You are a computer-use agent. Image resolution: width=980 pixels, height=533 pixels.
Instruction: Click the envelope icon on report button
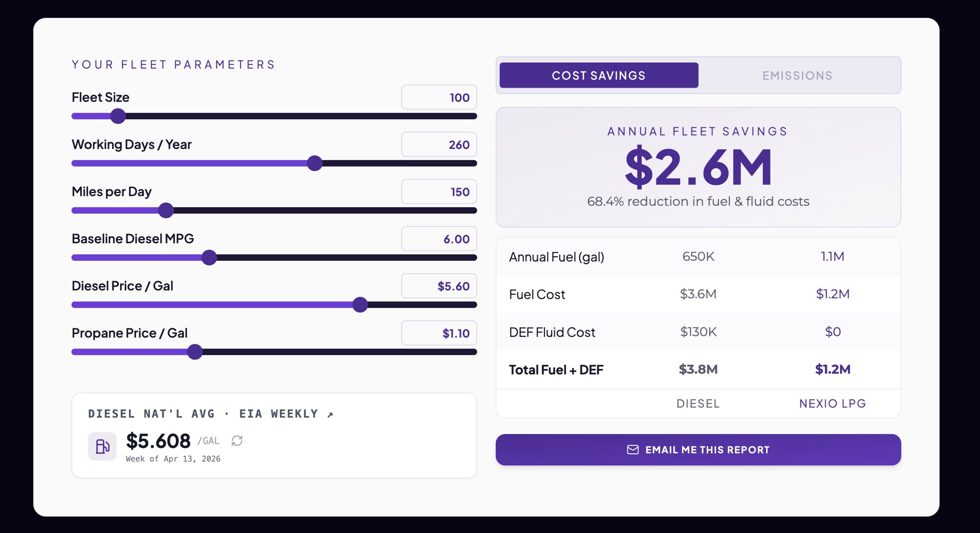coord(633,450)
